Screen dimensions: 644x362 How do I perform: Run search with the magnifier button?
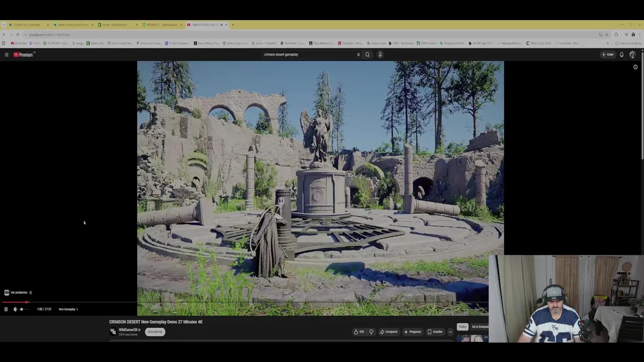pos(367,54)
